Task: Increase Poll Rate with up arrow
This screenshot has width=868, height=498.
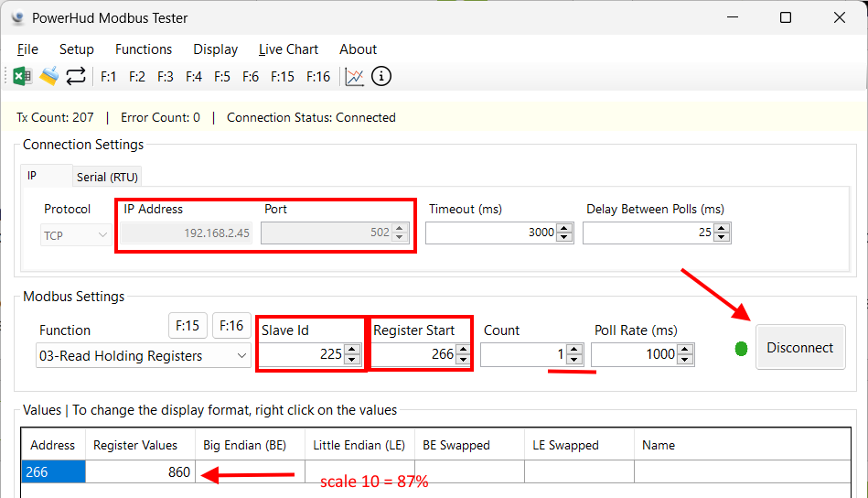Action: click(x=685, y=349)
